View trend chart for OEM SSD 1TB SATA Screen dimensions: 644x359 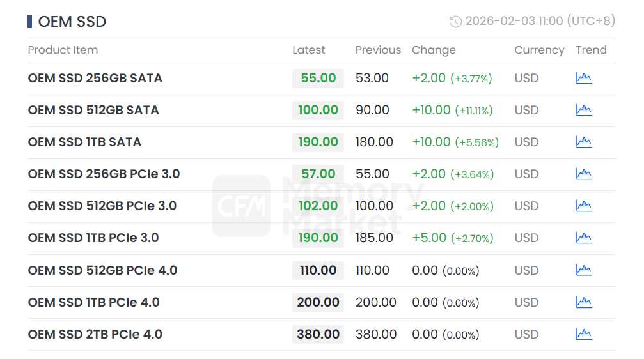583,142
